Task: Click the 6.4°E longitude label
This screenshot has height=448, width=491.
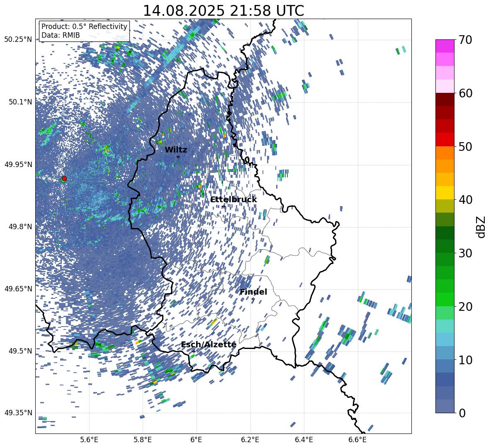Action: pos(304,440)
